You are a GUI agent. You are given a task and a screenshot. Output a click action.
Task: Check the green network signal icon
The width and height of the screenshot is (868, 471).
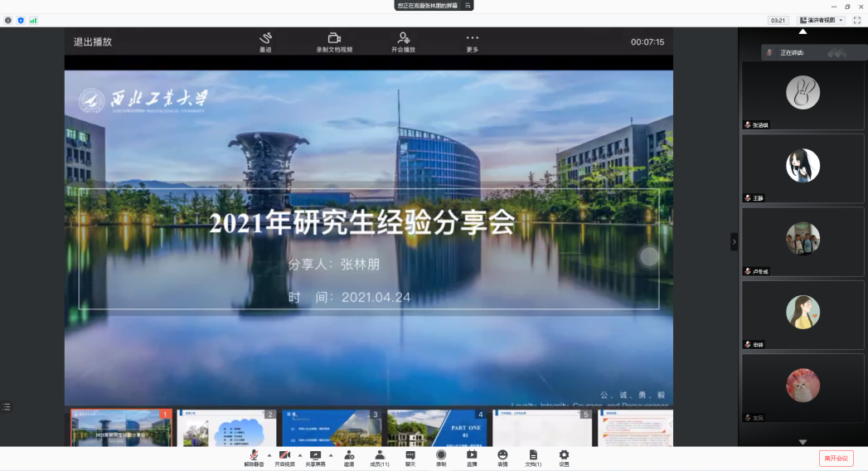[x=33, y=21]
